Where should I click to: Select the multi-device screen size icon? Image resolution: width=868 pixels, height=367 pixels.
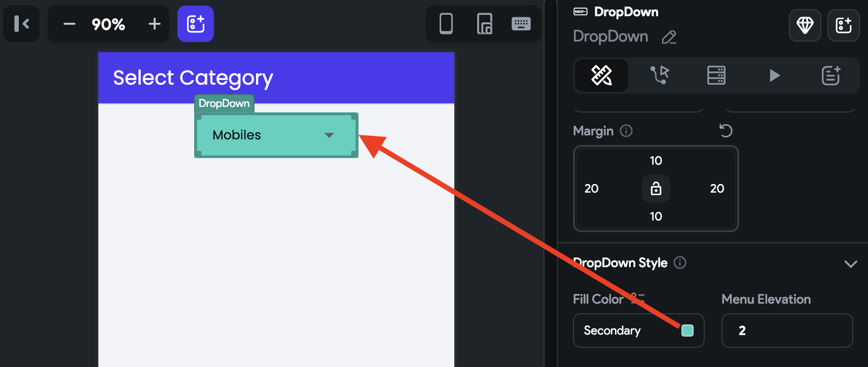click(485, 24)
